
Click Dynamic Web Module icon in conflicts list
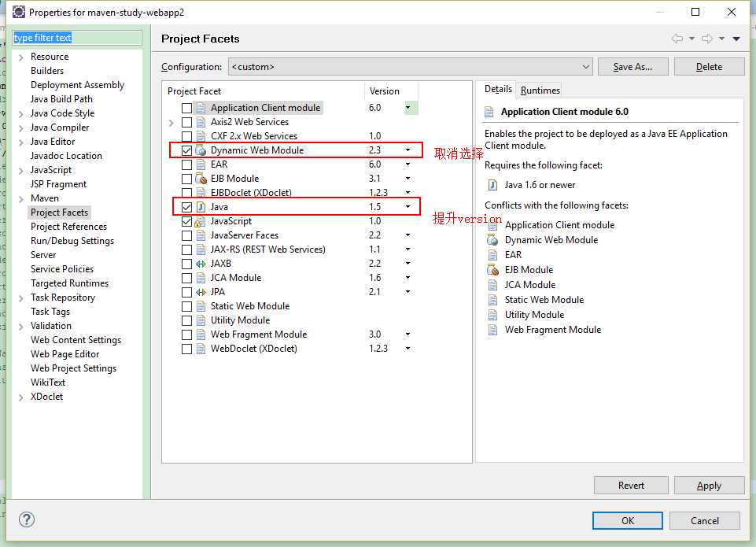[492, 240]
